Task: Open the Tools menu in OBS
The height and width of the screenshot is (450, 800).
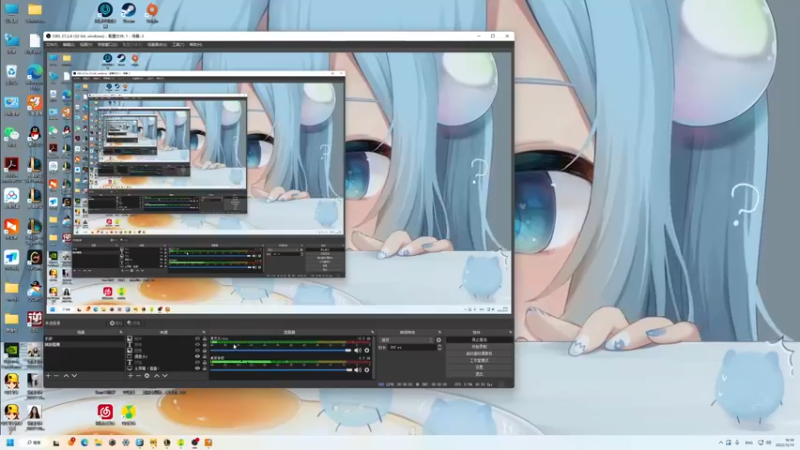Action: (x=178, y=44)
